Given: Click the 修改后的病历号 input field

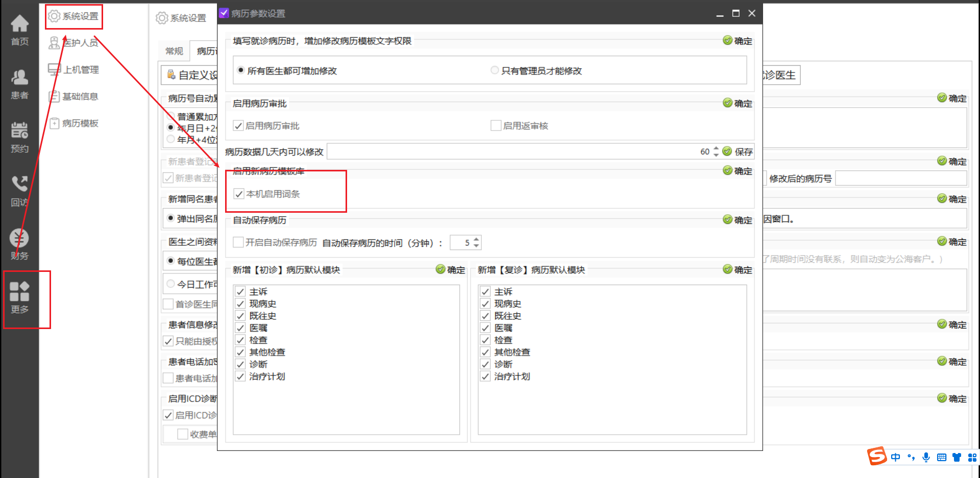Looking at the screenshot, I should tap(901, 179).
